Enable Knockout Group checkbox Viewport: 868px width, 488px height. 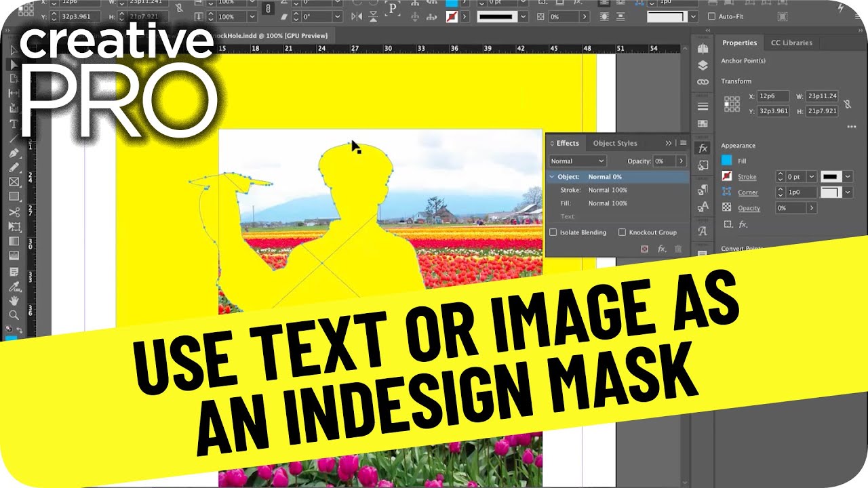point(622,232)
